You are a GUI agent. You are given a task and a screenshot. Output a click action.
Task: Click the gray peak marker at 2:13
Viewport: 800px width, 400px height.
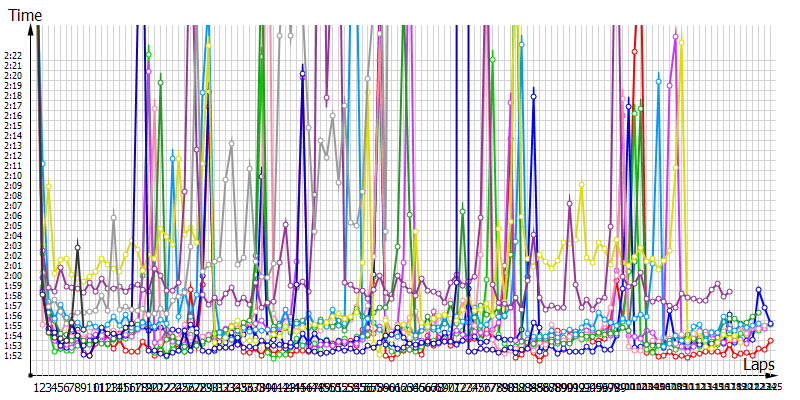231,143
